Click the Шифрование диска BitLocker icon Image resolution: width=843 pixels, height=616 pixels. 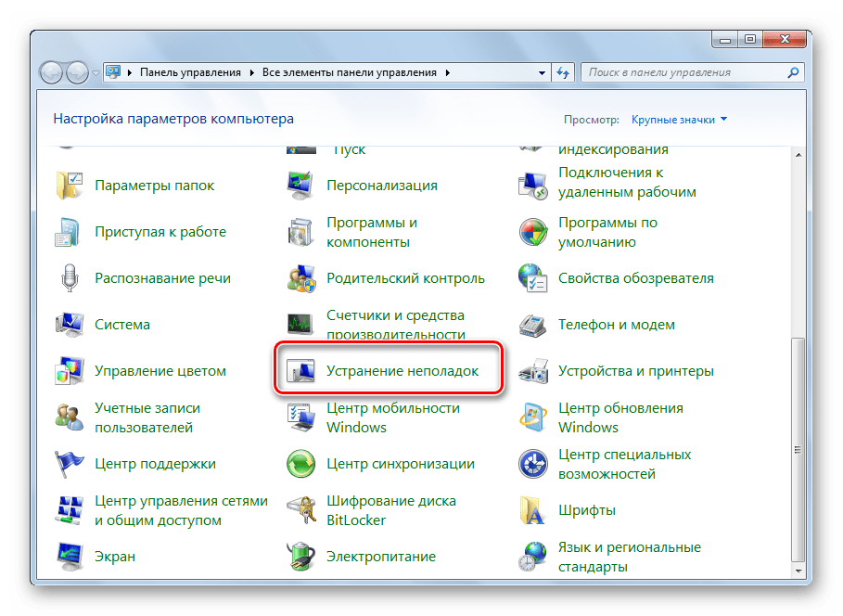(301, 510)
